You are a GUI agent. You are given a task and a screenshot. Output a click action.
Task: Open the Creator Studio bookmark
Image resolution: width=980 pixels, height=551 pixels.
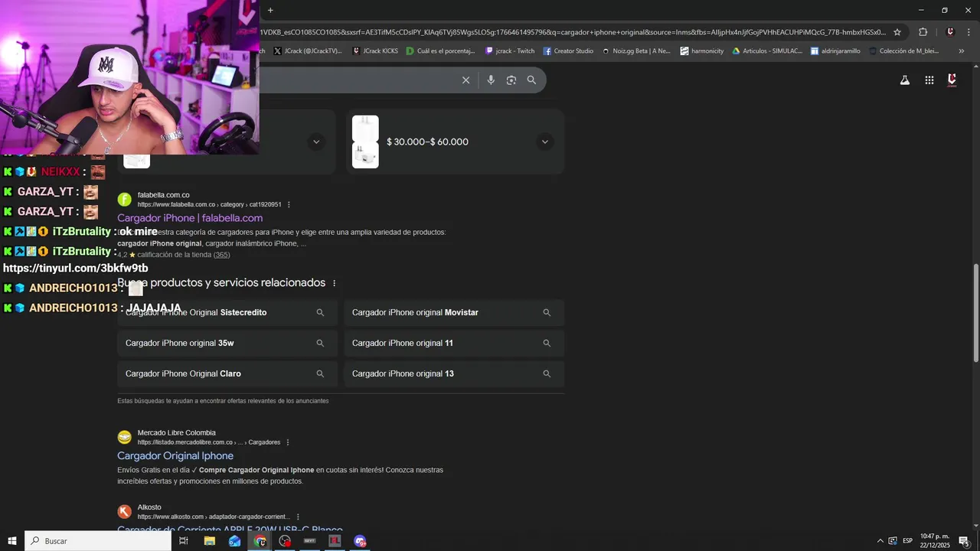tap(568, 51)
